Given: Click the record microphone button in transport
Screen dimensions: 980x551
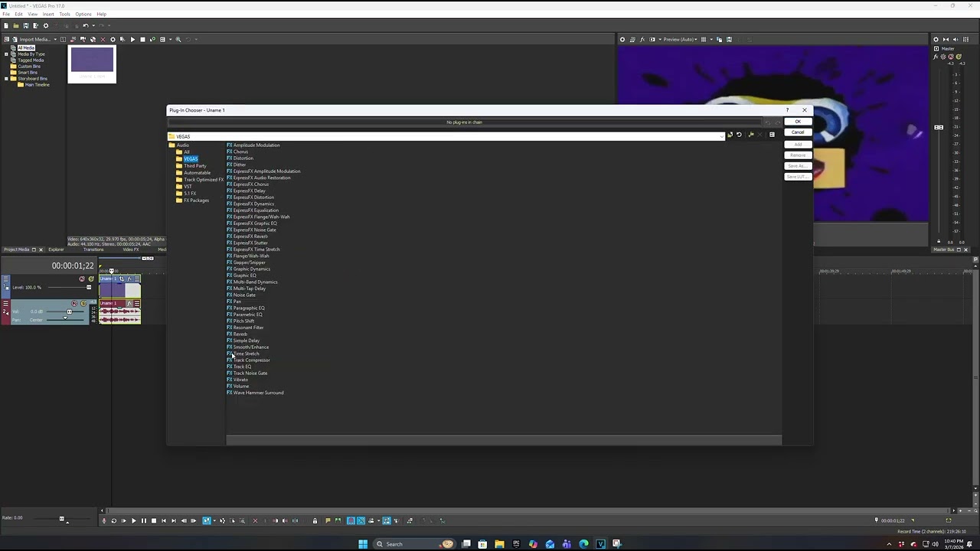Looking at the screenshot, I should point(104,520).
